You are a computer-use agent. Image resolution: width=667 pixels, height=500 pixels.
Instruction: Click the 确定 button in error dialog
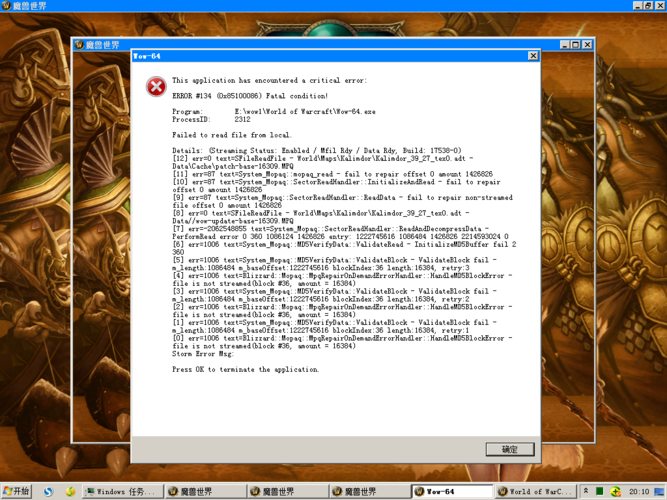tap(510, 449)
